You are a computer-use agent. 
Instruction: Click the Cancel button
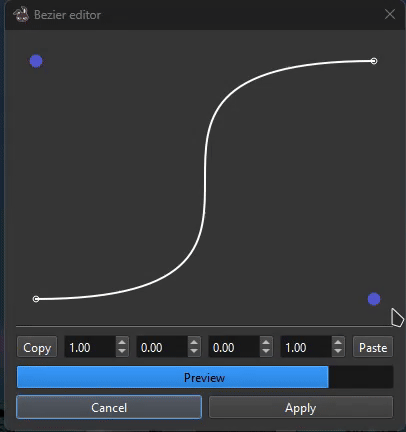[x=109, y=407]
